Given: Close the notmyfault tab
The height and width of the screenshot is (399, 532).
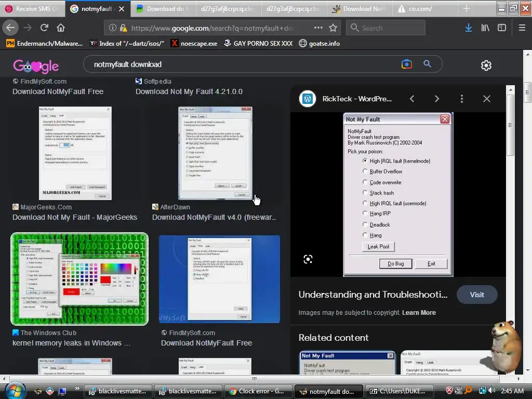Looking at the screenshot, I should (x=122, y=9).
